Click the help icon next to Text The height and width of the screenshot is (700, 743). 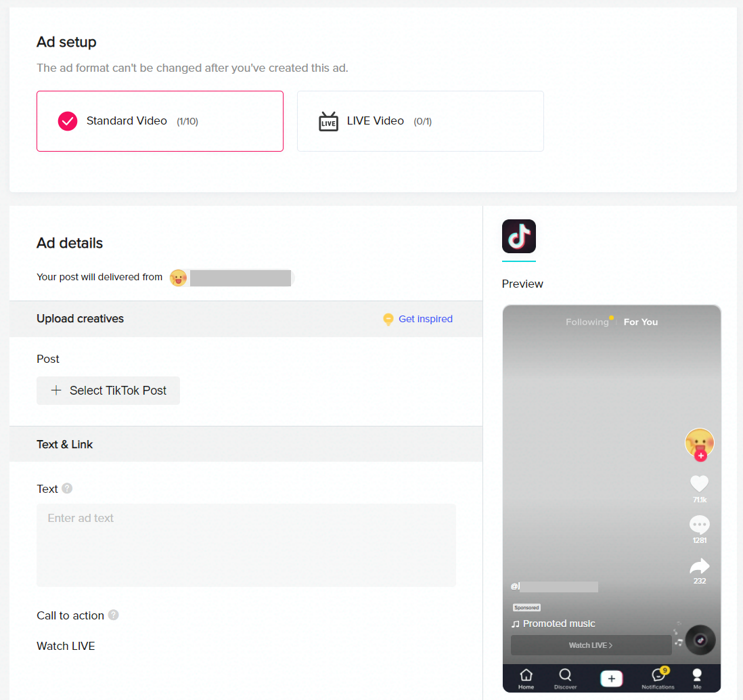pyautogui.click(x=67, y=488)
